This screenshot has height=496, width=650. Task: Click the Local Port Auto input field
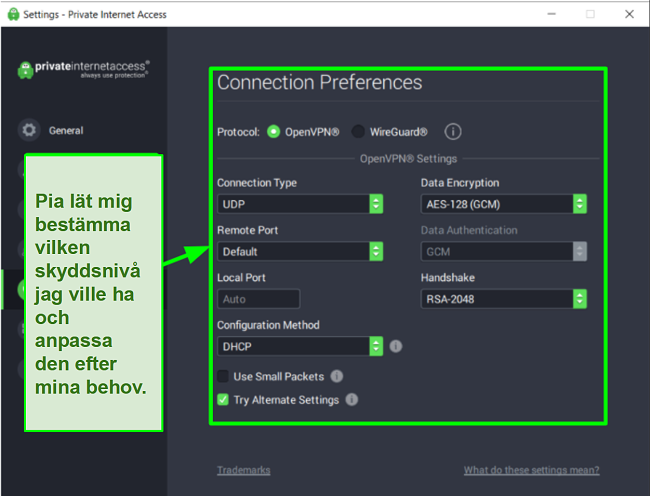[x=258, y=299]
